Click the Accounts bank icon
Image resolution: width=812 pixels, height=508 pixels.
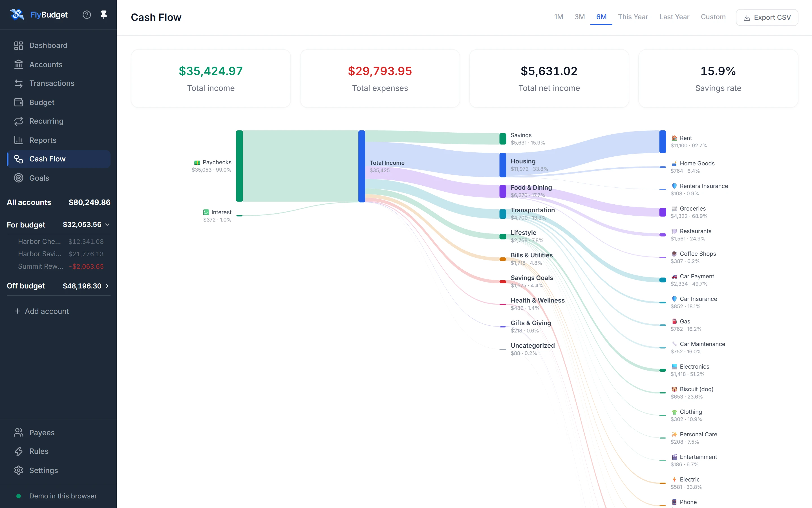18,64
